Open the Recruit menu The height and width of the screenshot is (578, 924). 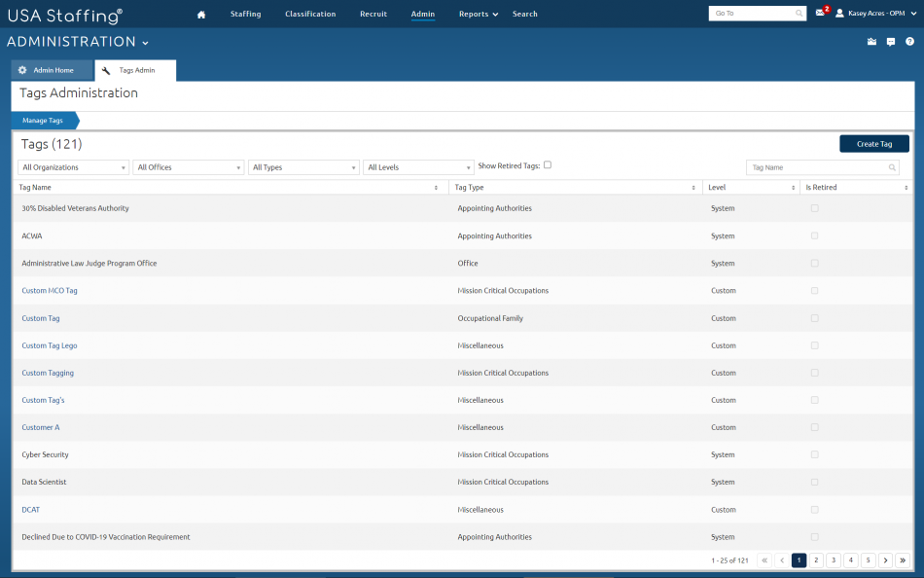click(373, 14)
